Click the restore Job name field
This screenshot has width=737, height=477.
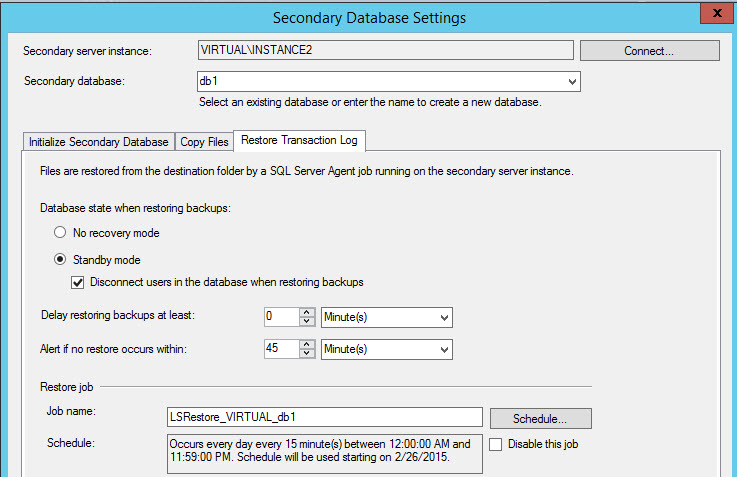pos(324,417)
